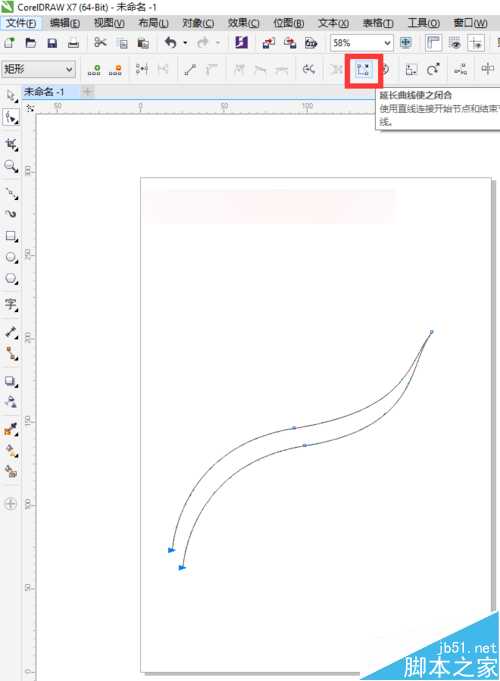Image resolution: width=500 pixels, height=681 pixels.
Task: Click the Delete Nodes button
Action: (x=115, y=70)
